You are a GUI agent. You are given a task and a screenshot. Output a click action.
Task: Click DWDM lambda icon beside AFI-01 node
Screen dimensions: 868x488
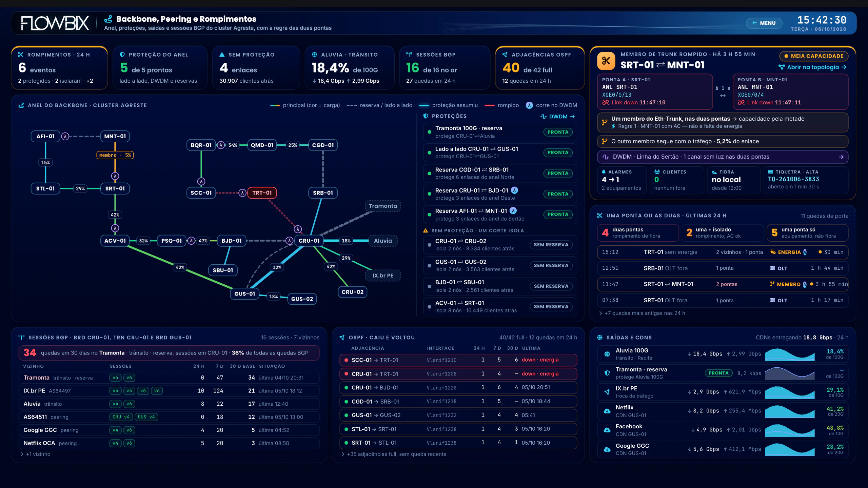(x=65, y=136)
